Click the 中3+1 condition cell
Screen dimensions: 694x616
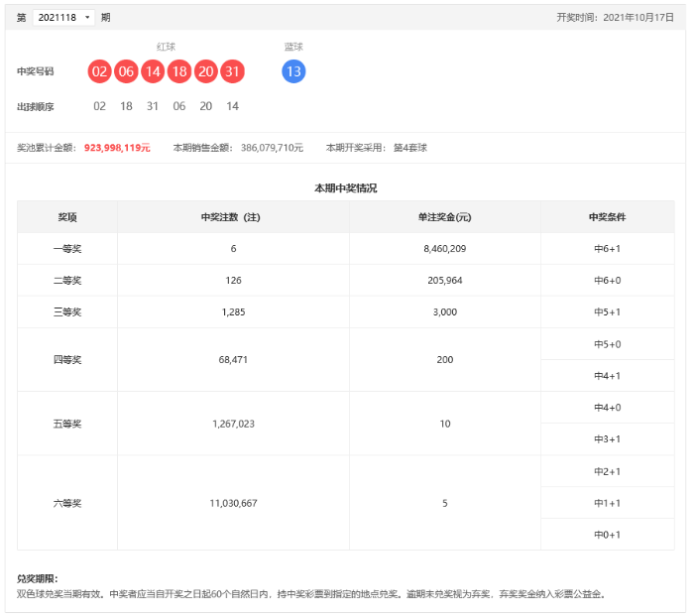coord(607,439)
